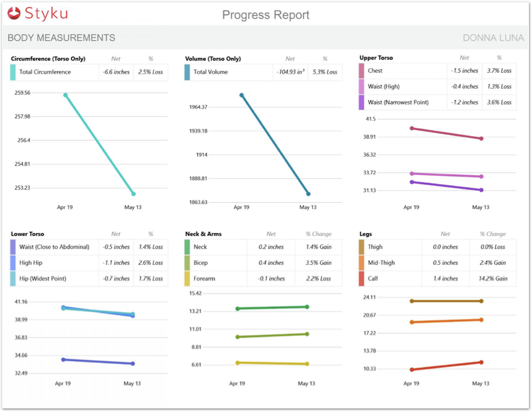Image resolution: width=532 pixels, height=412 pixels.
Task: Click the Waist (High) -0.4 inches cell
Action: 465,87
